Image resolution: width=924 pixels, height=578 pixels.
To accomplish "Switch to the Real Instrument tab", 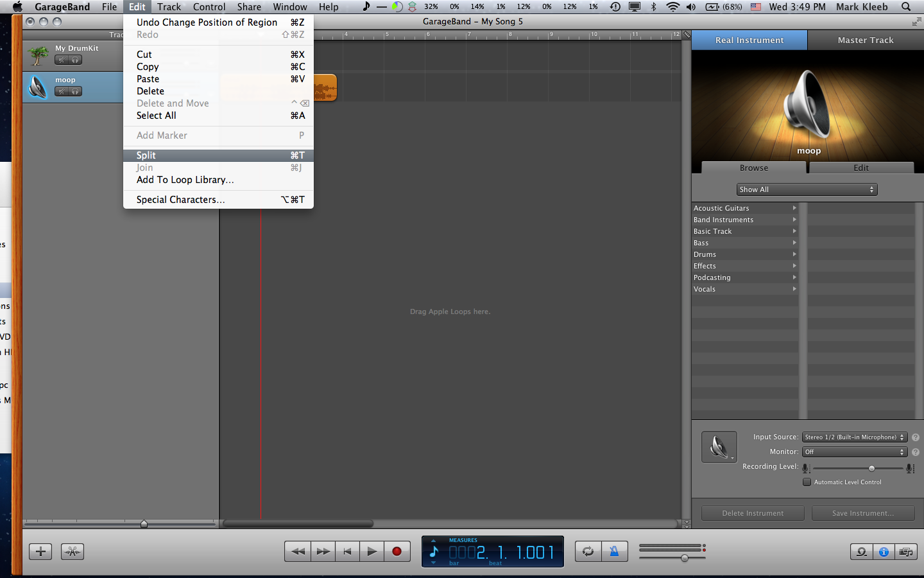I will 749,40.
